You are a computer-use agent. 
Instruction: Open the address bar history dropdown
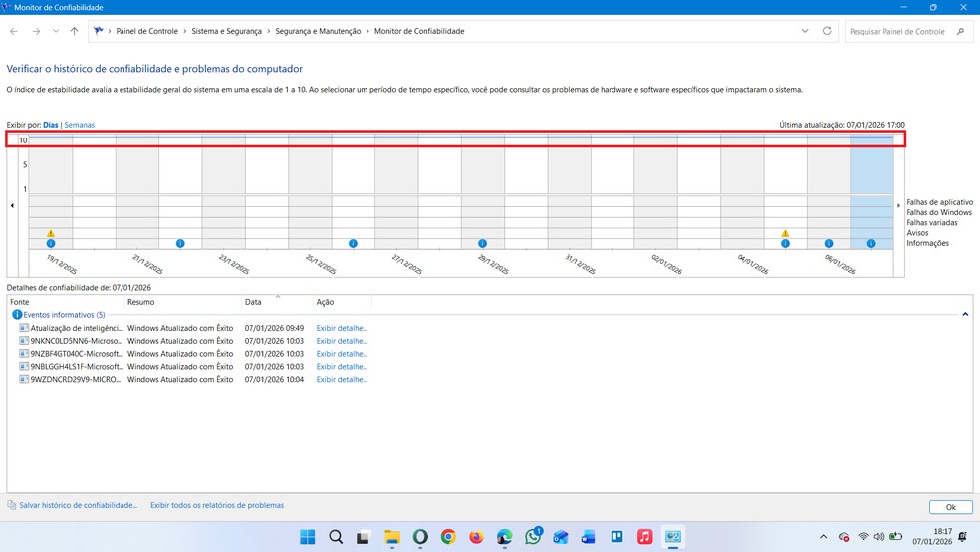pyautogui.click(x=805, y=31)
